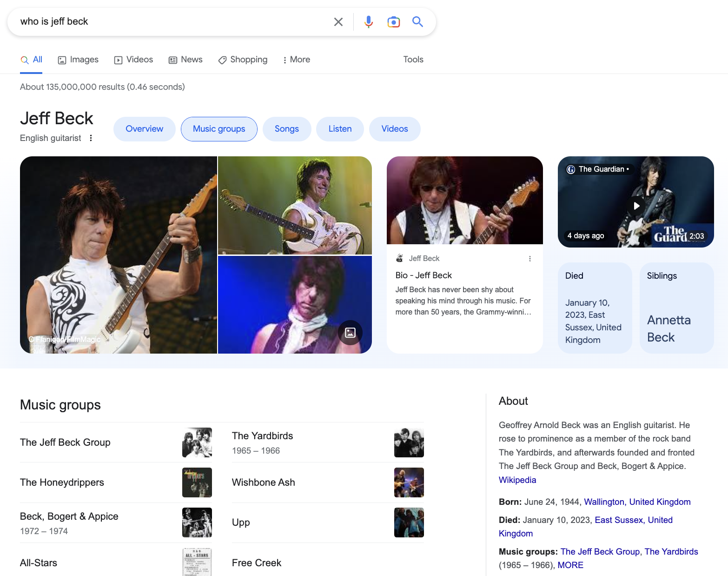Open three-dot menu on Bio - Jeff Beck card

click(x=530, y=259)
